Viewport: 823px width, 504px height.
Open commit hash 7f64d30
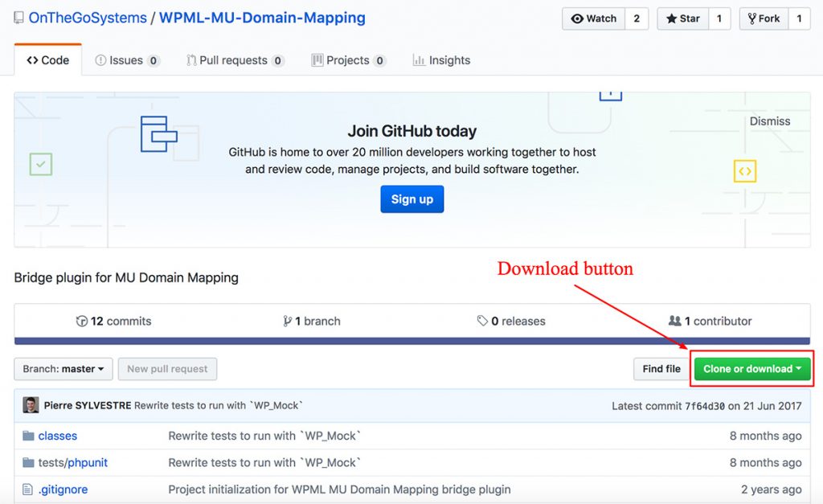[x=704, y=406]
